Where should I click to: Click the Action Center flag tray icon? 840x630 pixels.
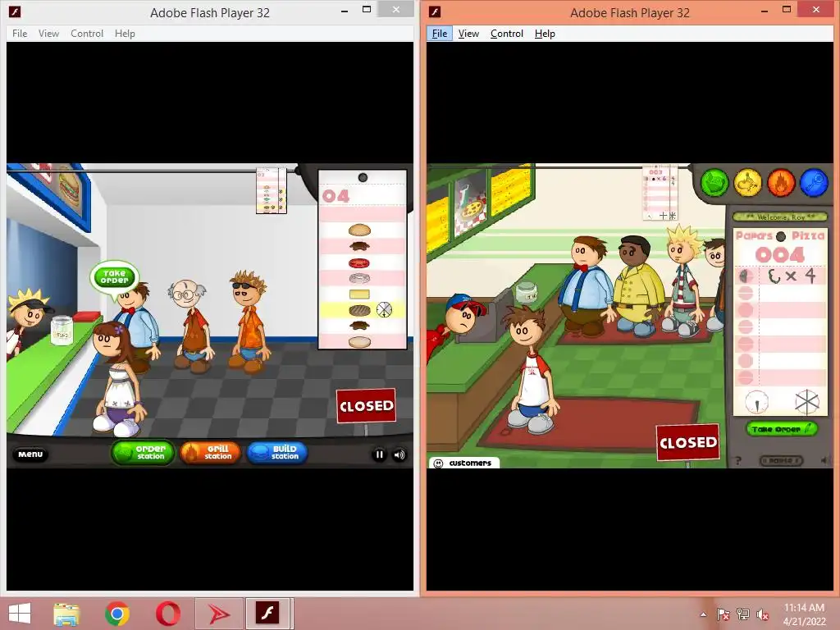pos(724,614)
